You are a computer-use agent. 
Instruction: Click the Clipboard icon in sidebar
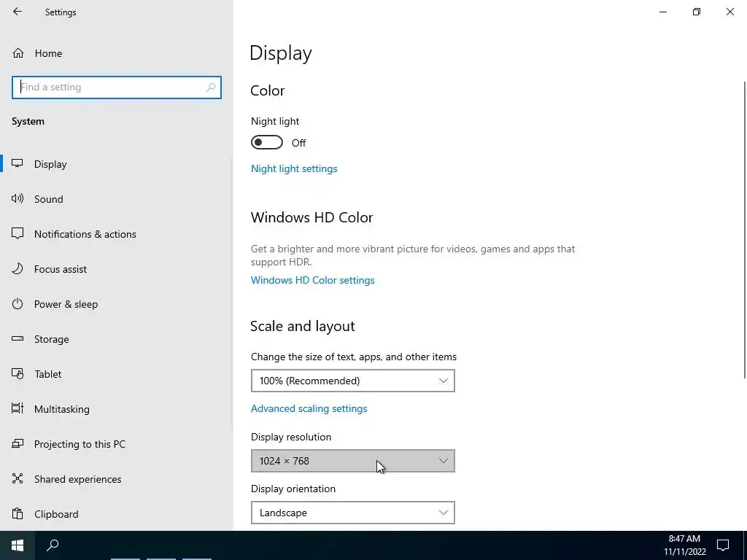pos(18,514)
